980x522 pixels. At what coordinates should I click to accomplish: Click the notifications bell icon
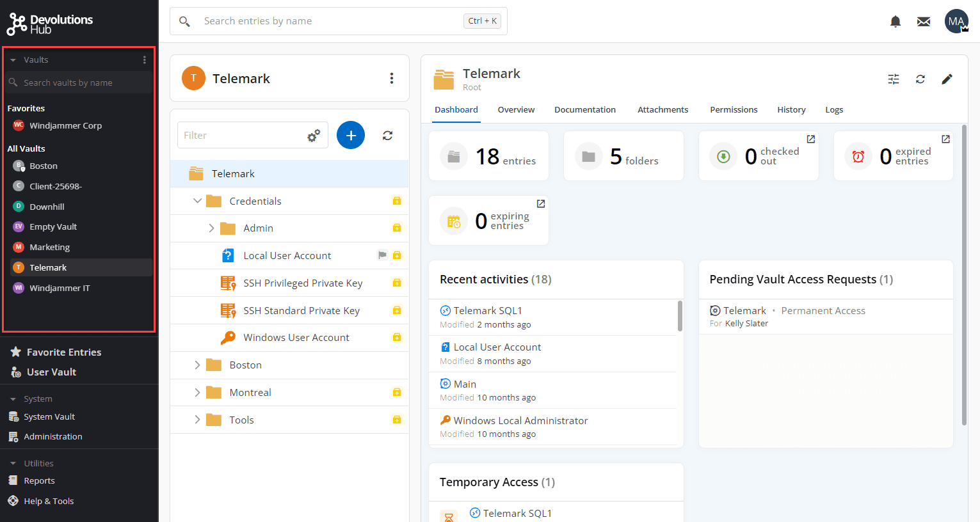point(895,22)
